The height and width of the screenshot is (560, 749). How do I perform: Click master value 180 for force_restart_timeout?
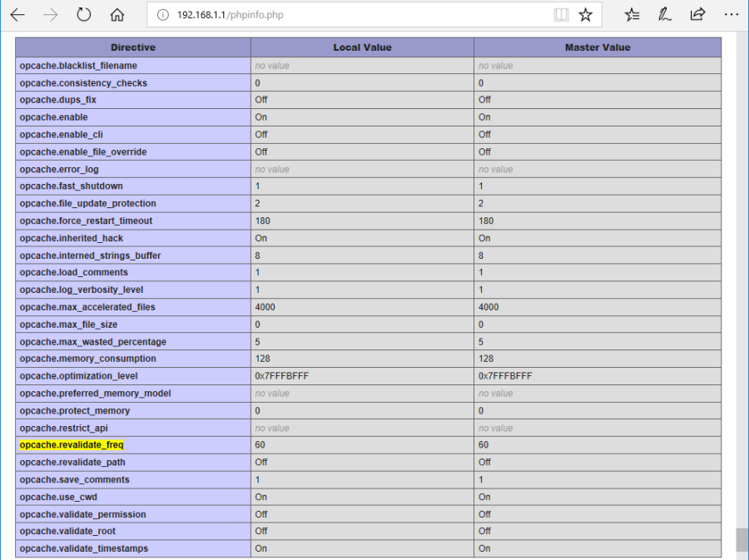click(x=486, y=221)
